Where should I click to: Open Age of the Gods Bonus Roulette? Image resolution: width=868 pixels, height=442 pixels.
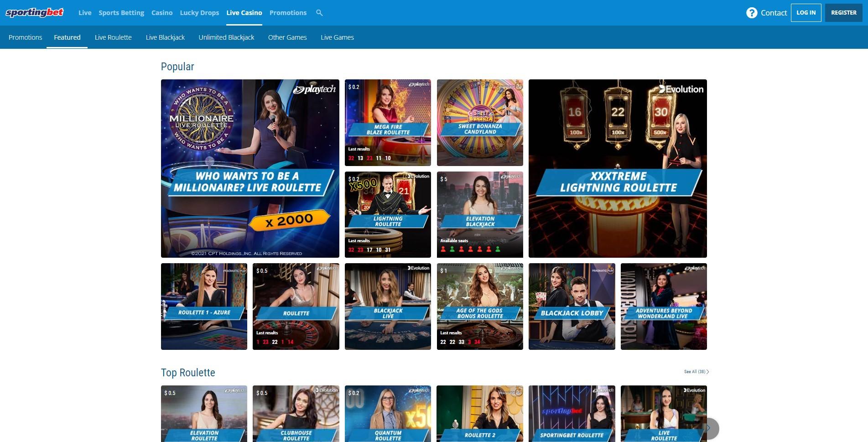(480, 307)
